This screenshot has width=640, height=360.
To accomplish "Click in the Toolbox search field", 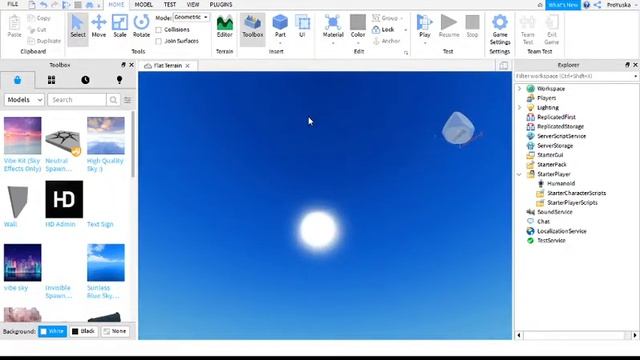I will [x=77, y=100].
